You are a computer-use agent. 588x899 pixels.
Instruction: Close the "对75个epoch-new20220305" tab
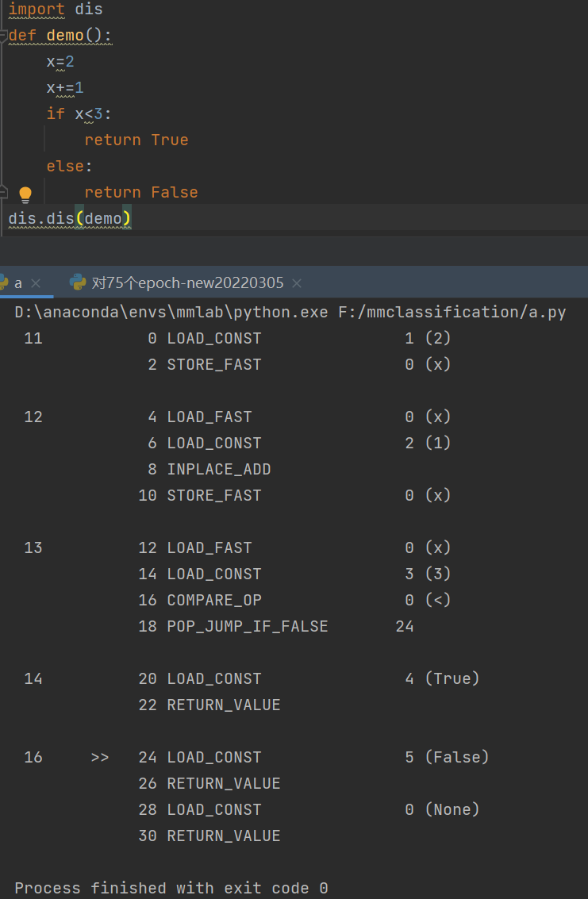tap(297, 282)
